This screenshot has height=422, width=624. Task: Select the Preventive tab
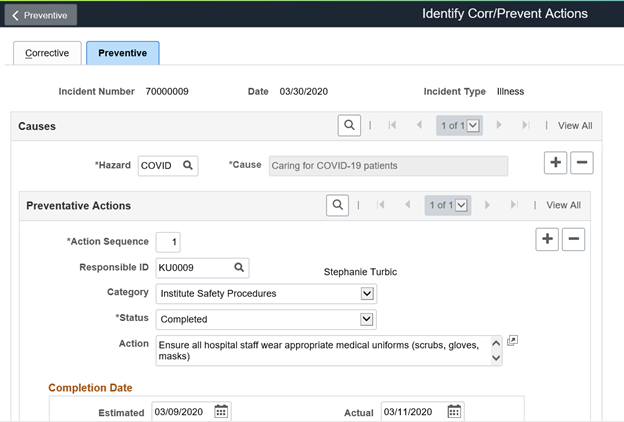click(122, 53)
